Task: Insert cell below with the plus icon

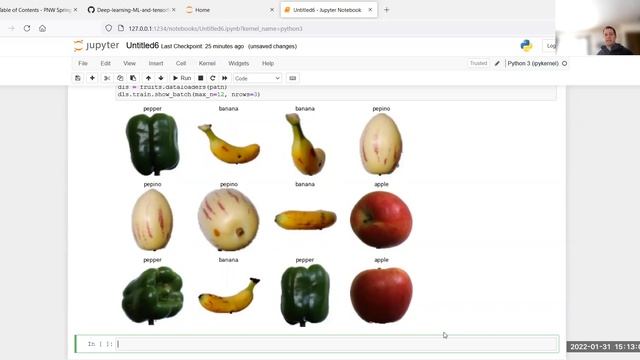Action: (x=92, y=78)
